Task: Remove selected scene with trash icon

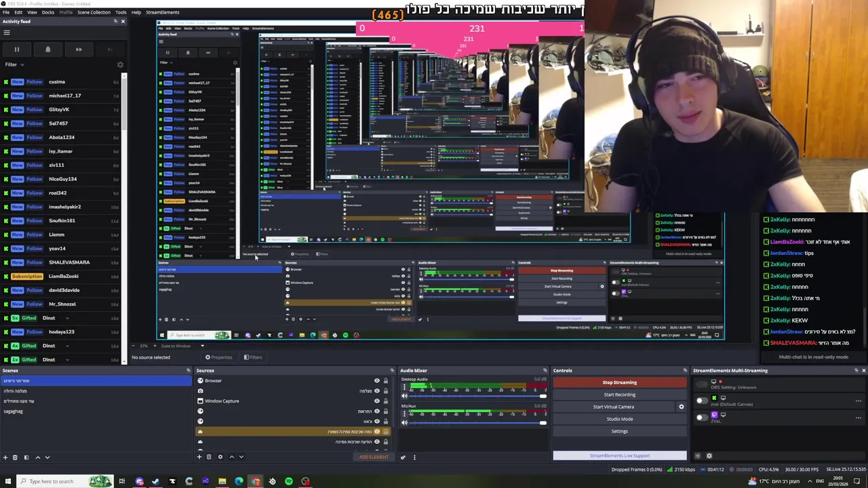Action: tap(15, 457)
